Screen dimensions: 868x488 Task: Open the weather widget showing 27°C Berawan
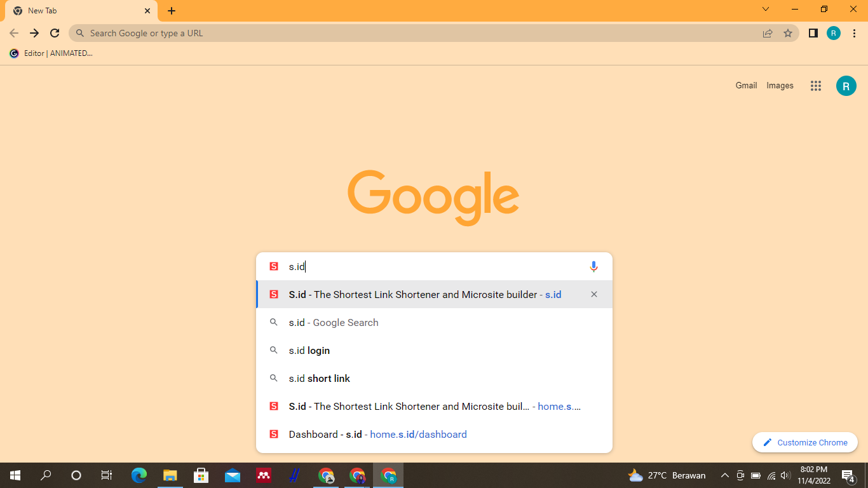coord(667,475)
